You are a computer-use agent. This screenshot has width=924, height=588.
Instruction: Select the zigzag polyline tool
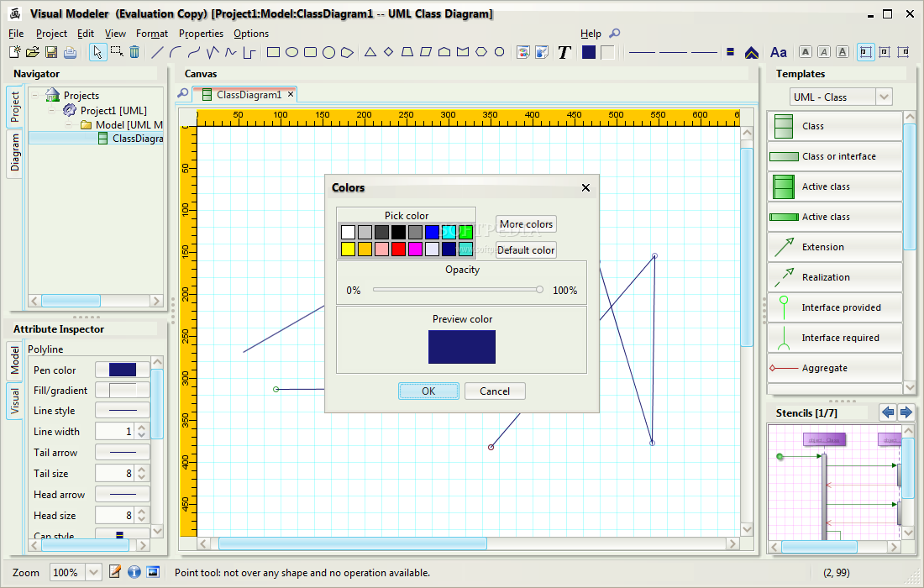point(213,52)
